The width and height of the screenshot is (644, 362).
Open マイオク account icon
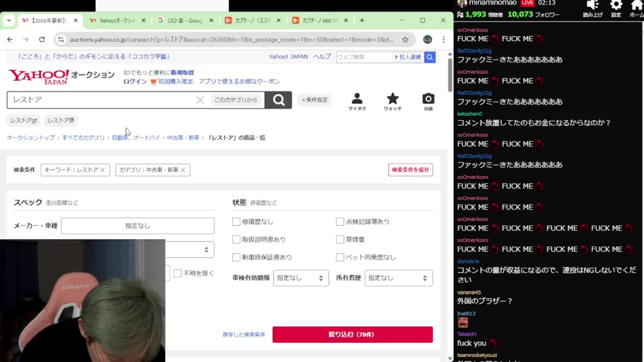click(x=357, y=102)
